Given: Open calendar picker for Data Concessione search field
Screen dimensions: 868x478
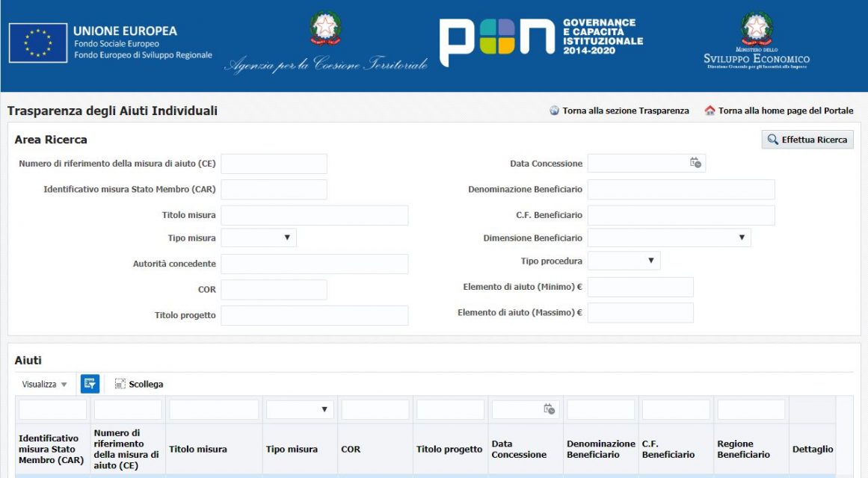Looking at the screenshot, I should click(695, 164).
